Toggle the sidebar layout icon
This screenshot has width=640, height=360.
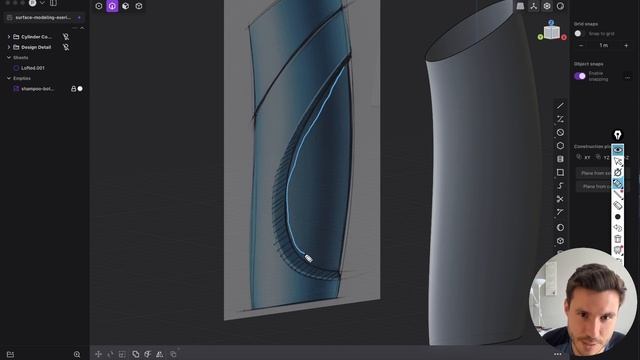tap(53, 3)
